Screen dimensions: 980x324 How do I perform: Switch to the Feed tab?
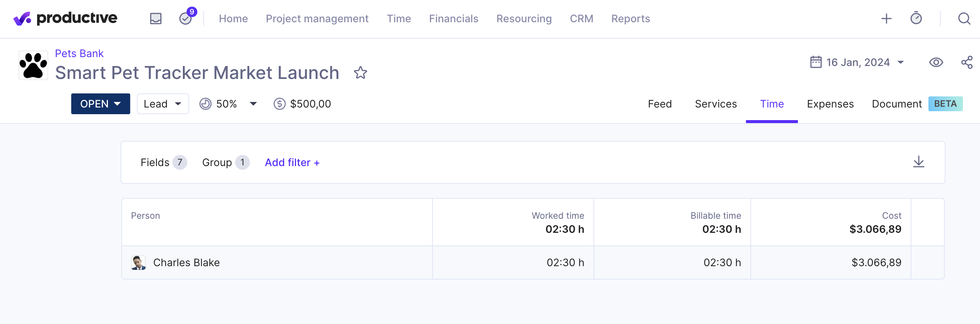click(x=660, y=104)
